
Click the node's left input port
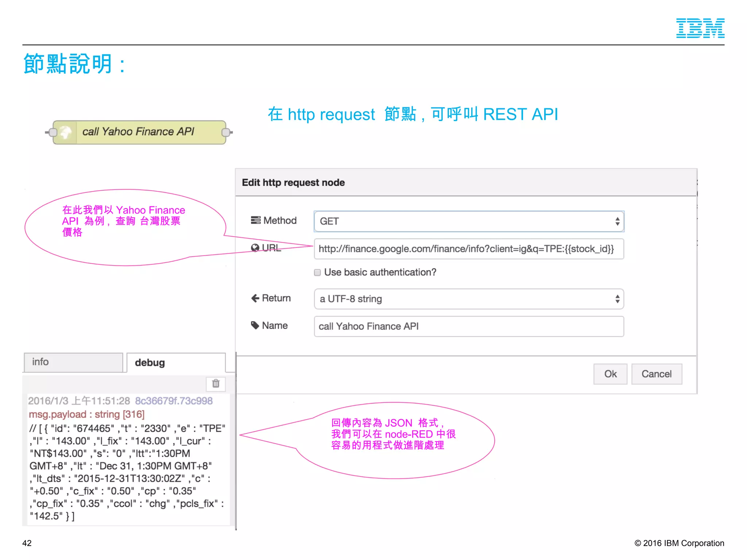coord(52,132)
